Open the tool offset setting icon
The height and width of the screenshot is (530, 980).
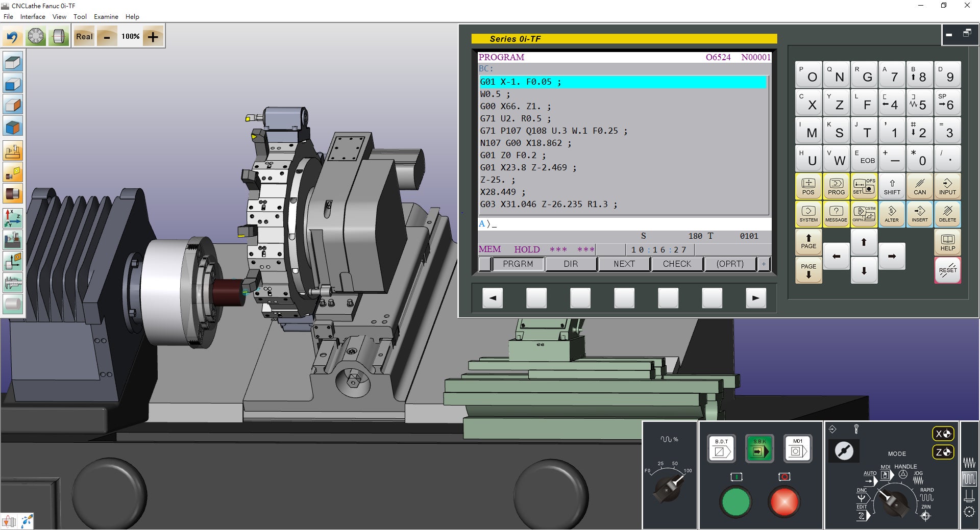point(13,261)
